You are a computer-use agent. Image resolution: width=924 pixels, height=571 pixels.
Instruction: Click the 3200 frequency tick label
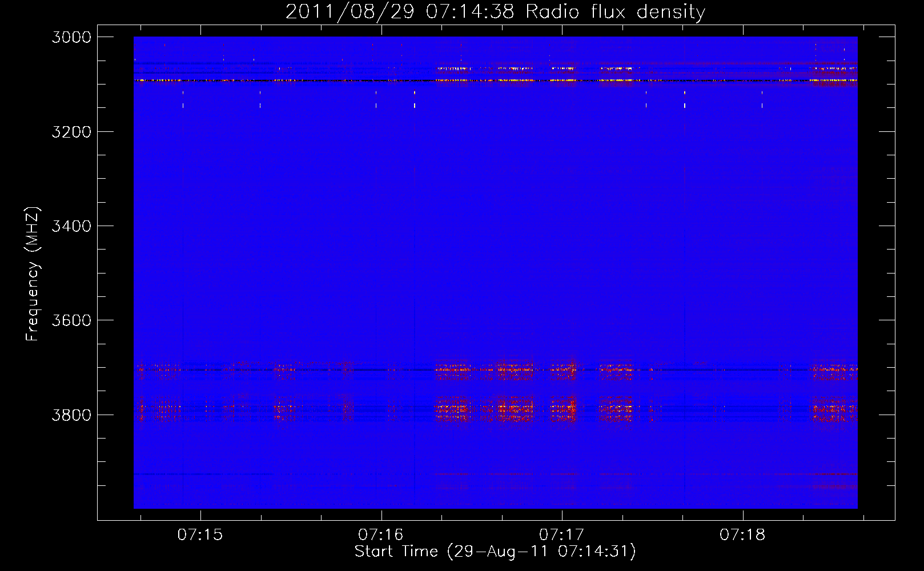pos(71,132)
